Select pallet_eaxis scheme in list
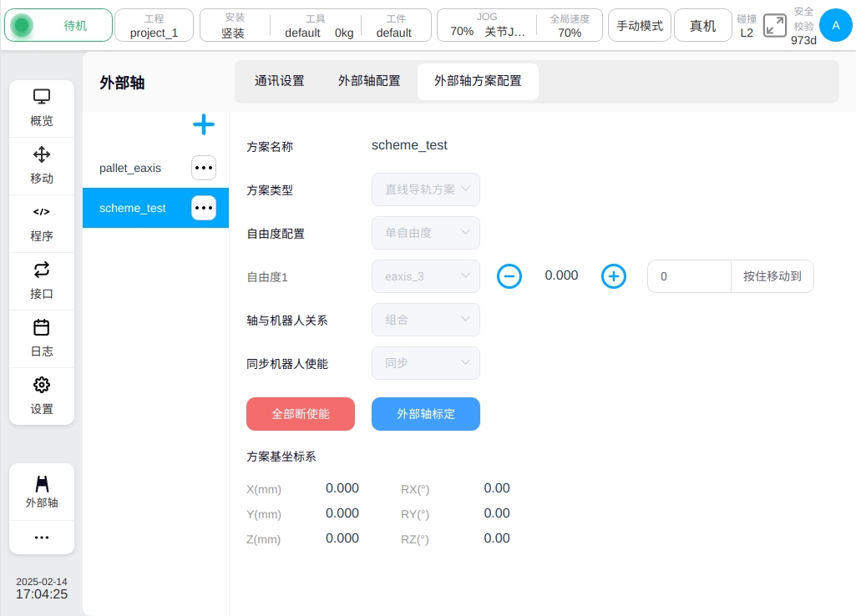This screenshot has height=616, width=856. 130,168
